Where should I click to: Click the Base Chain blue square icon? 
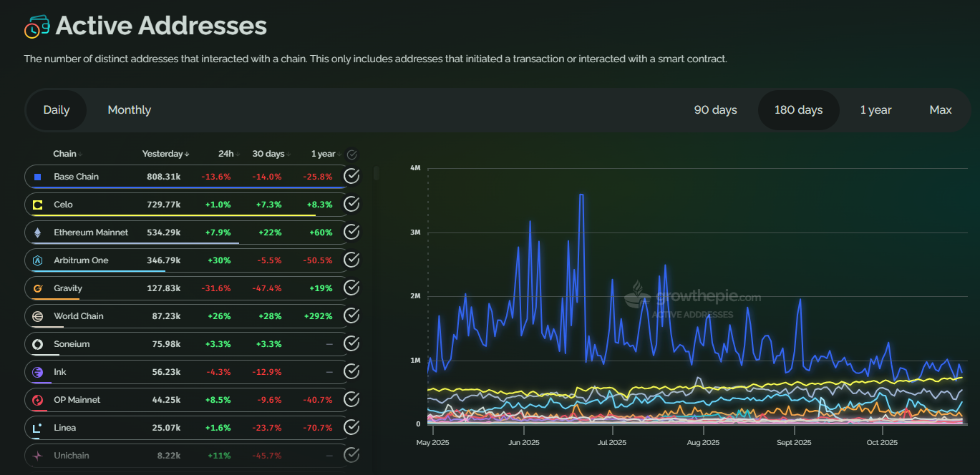point(38,177)
